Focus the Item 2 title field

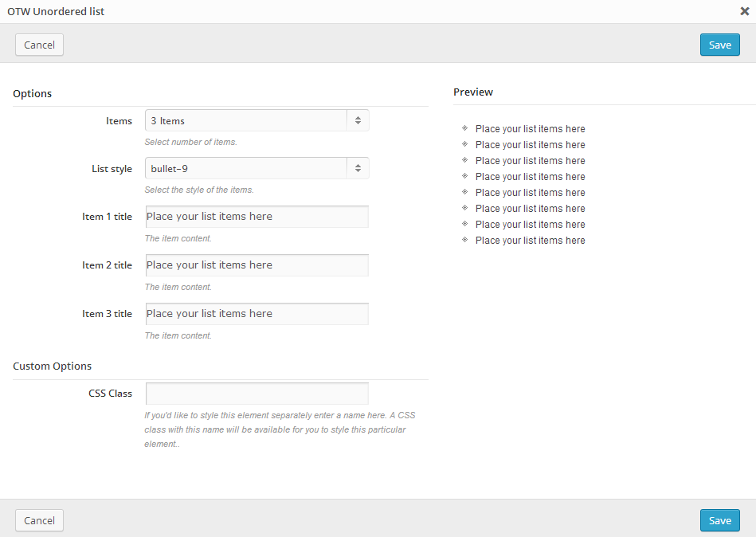257,265
